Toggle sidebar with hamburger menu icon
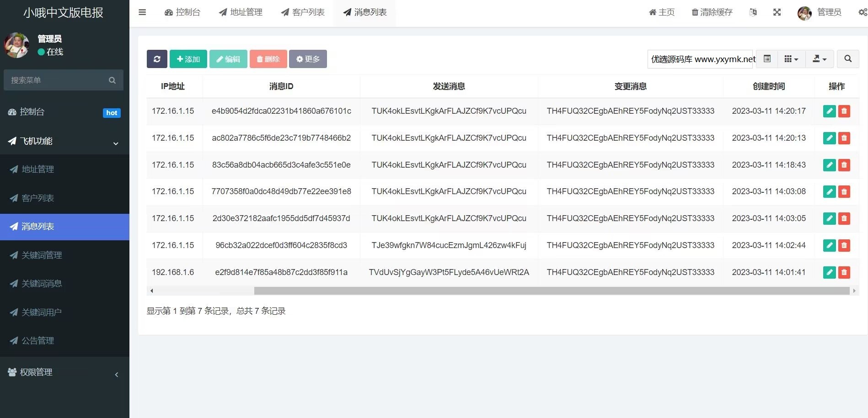This screenshot has width=868, height=418. (142, 12)
